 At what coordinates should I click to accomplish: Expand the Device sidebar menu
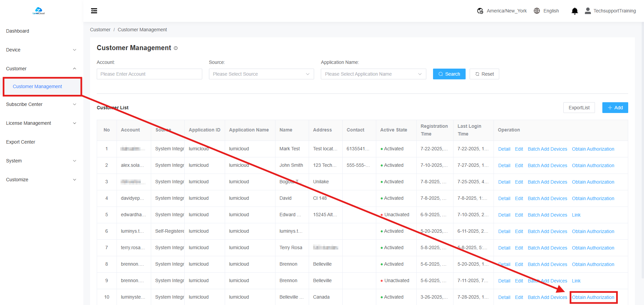point(41,50)
